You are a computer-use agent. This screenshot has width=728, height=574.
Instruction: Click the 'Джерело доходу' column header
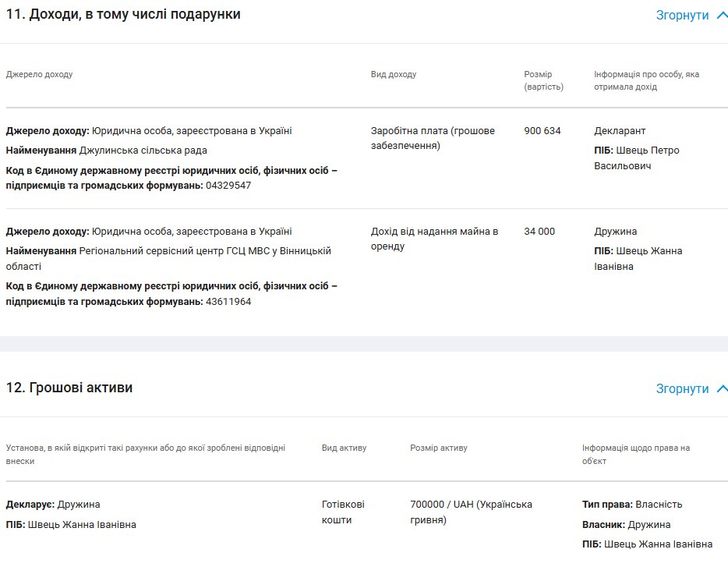click(39, 75)
